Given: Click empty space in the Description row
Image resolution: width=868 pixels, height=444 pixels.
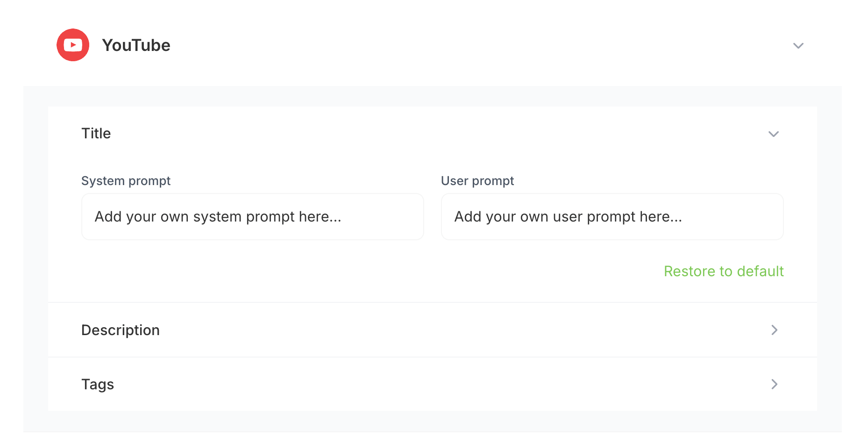Looking at the screenshot, I should coord(420,330).
